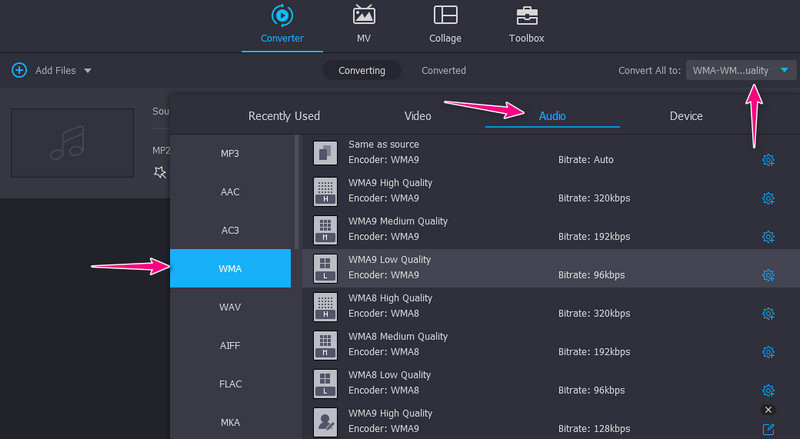Screen dimensions: 800x439
Task: Click star icon under the music thumbnail
Action: coord(159,172)
